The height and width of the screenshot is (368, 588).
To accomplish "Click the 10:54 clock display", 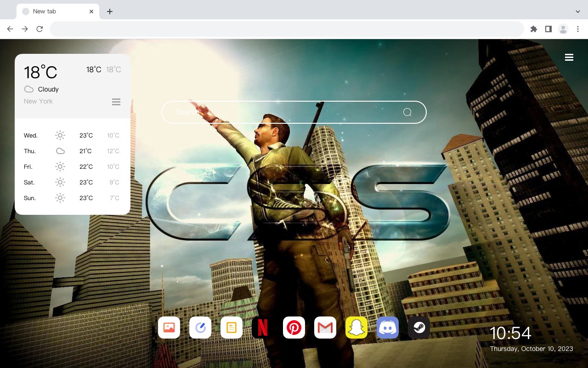I will tap(510, 333).
